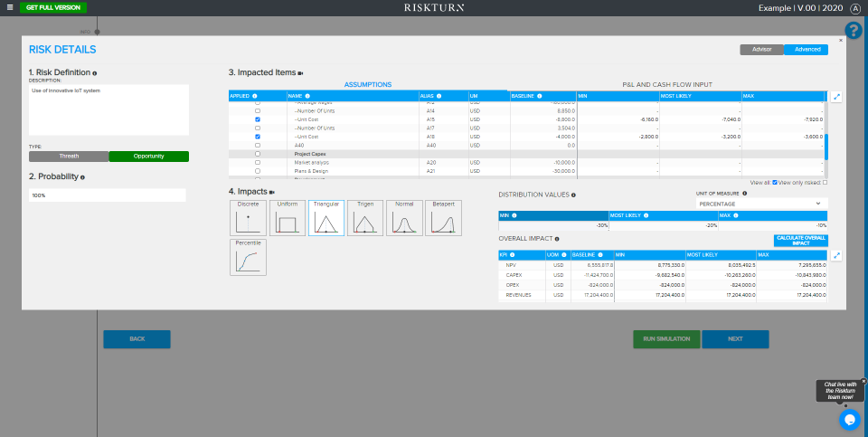This screenshot has width=868, height=437.
Task: Toggle the View only risked checkbox
Action: tap(826, 182)
